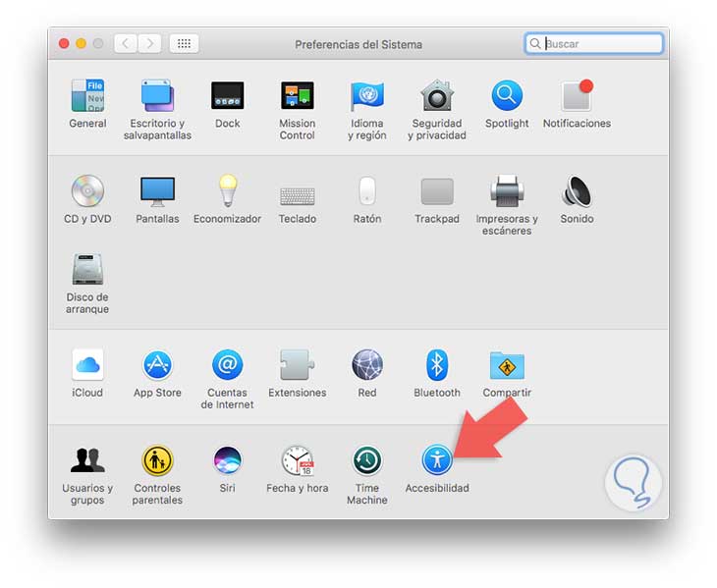Close the Preferencias del Sistema window
This screenshot has height=588, width=717.
click(x=64, y=44)
